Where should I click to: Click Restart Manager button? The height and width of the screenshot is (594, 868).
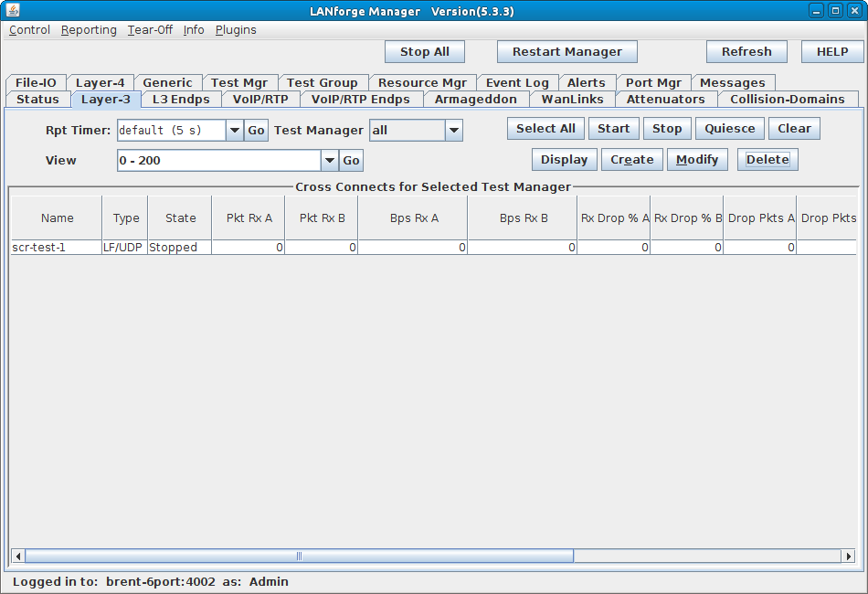566,51
